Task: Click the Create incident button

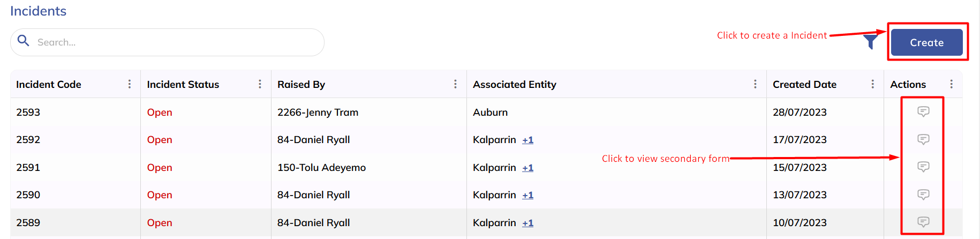Action: tap(926, 42)
